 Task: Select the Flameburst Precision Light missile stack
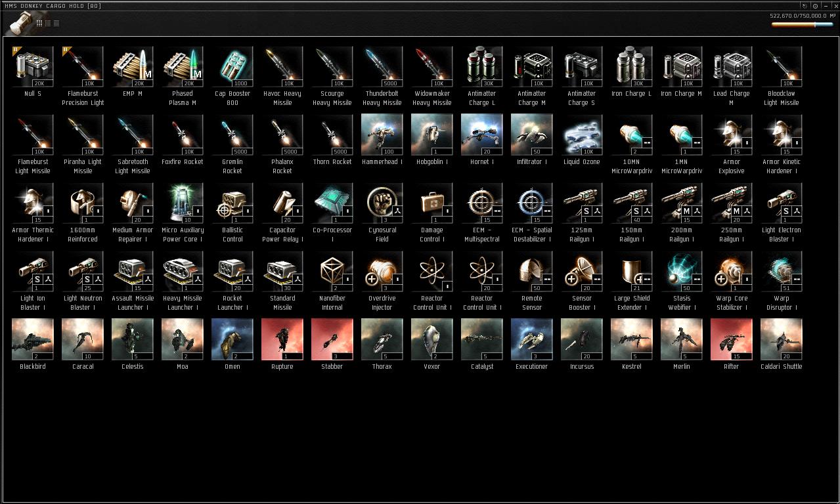click(x=83, y=66)
